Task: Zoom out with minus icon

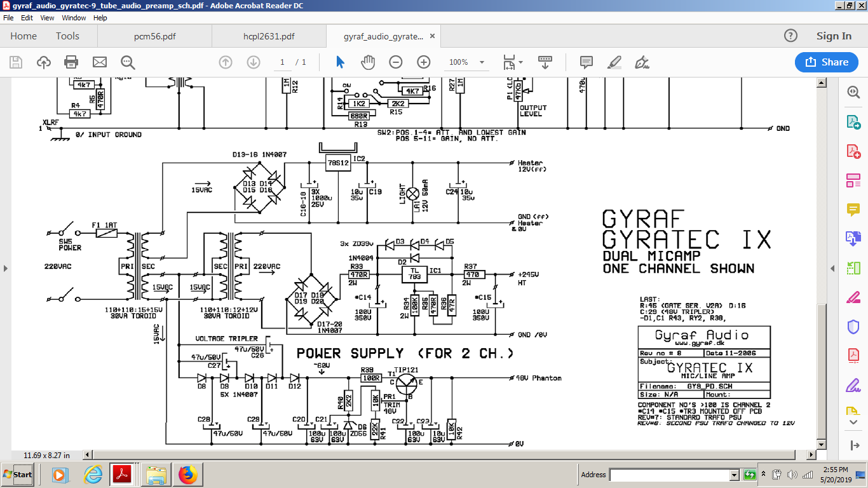Action: [x=396, y=62]
